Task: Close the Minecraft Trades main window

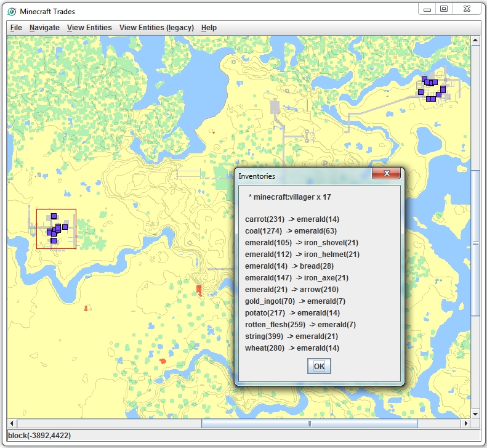Action: 467,9
